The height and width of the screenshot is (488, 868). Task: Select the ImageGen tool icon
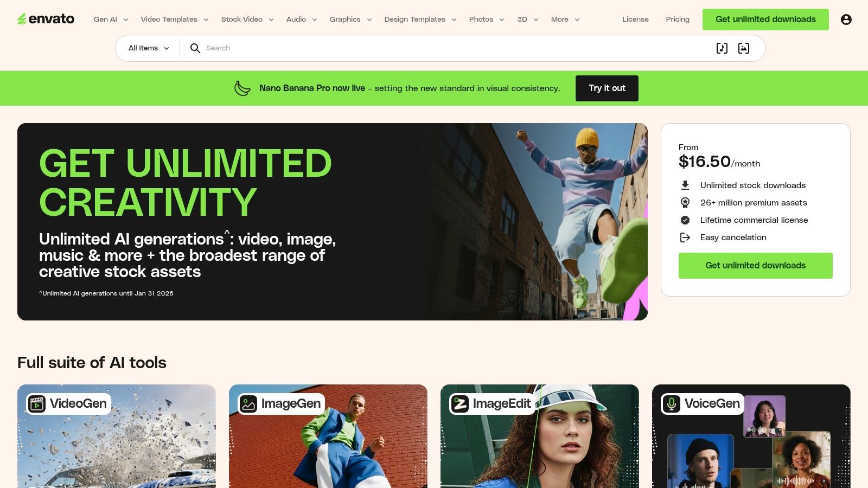[248, 403]
